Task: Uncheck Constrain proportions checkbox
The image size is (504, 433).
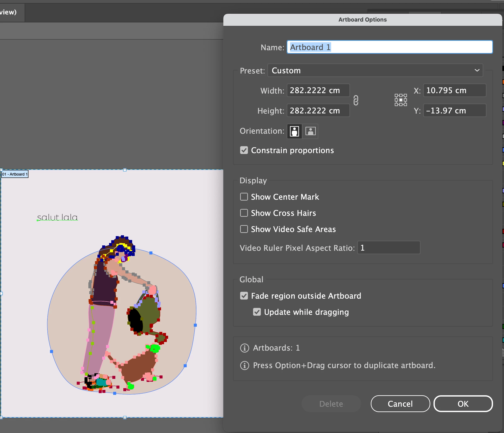Action: pos(244,150)
